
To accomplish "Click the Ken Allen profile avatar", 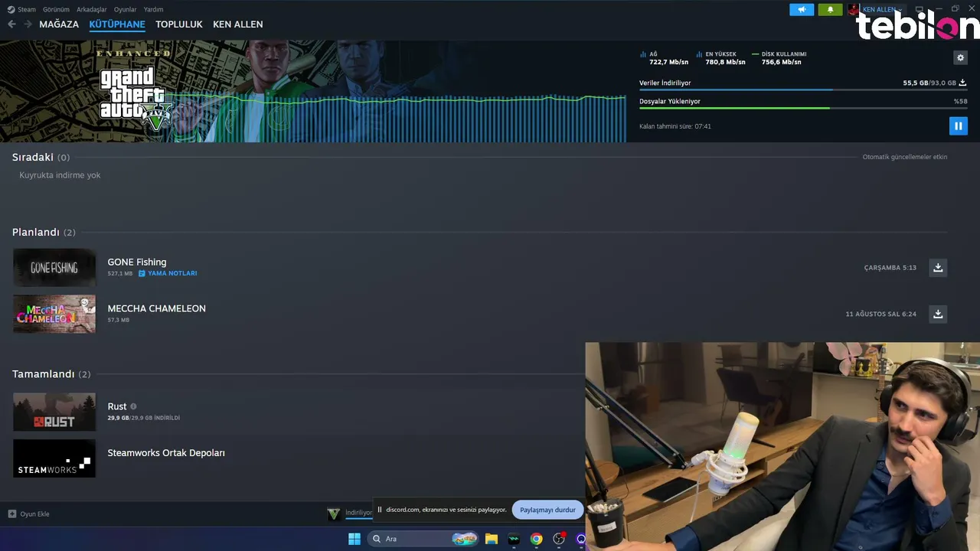I will click(853, 10).
